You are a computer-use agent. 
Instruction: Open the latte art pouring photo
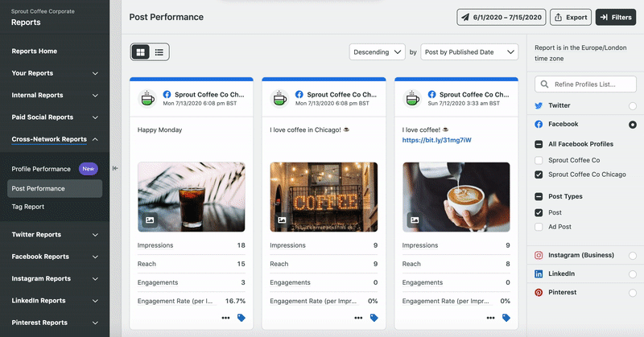456,197
